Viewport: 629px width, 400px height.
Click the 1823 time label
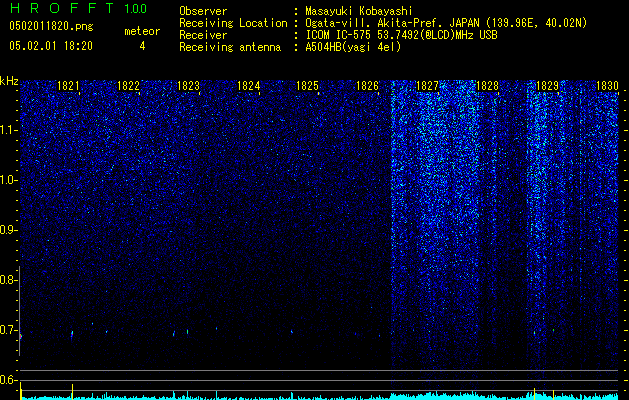click(x=188, y=86)
